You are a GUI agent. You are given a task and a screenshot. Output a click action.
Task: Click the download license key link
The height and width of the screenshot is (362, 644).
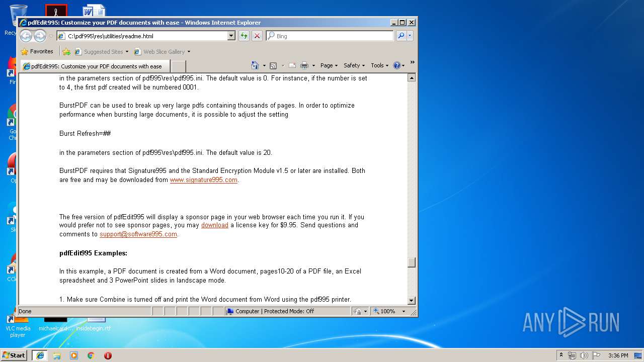coord(215,225)
